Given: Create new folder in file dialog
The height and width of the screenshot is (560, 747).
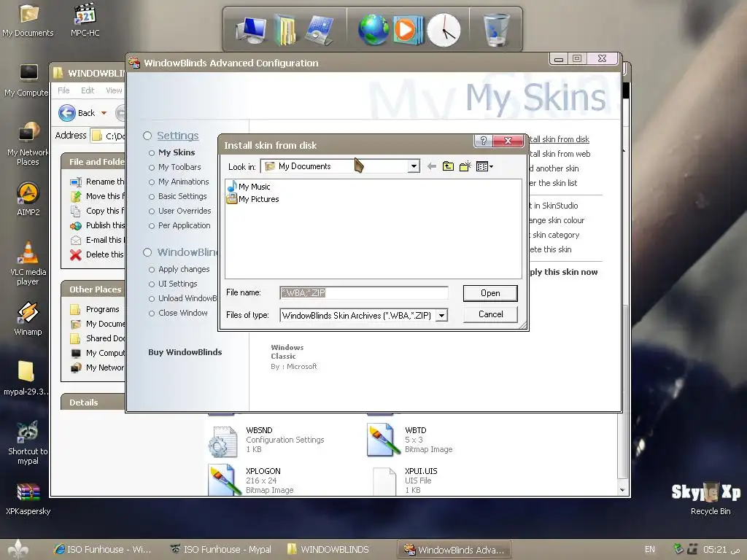Looking at the screenshot, I should click(465, 166).
